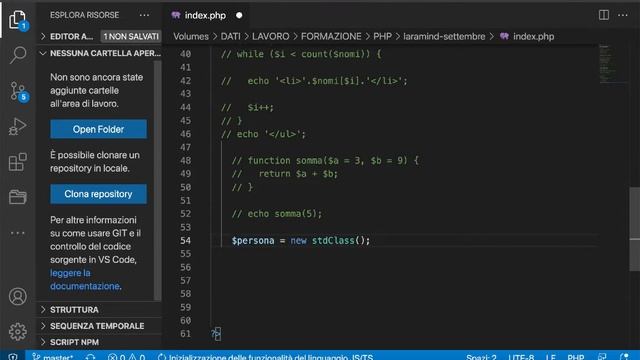Click the 1 NON SALVATI badge
This screenshot has height=360, width=640.
(x=131, y=36)
